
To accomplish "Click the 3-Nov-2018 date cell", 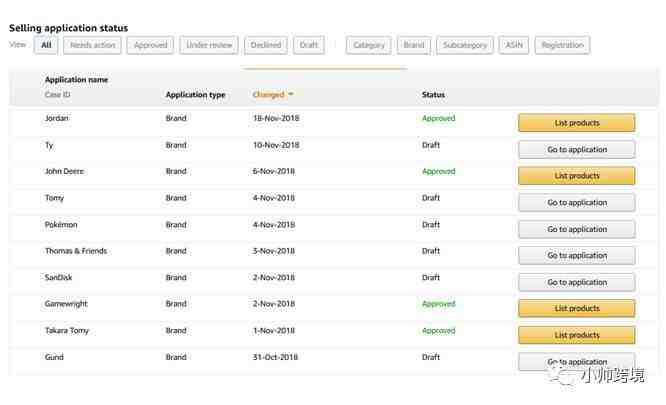I will point(274,251).
